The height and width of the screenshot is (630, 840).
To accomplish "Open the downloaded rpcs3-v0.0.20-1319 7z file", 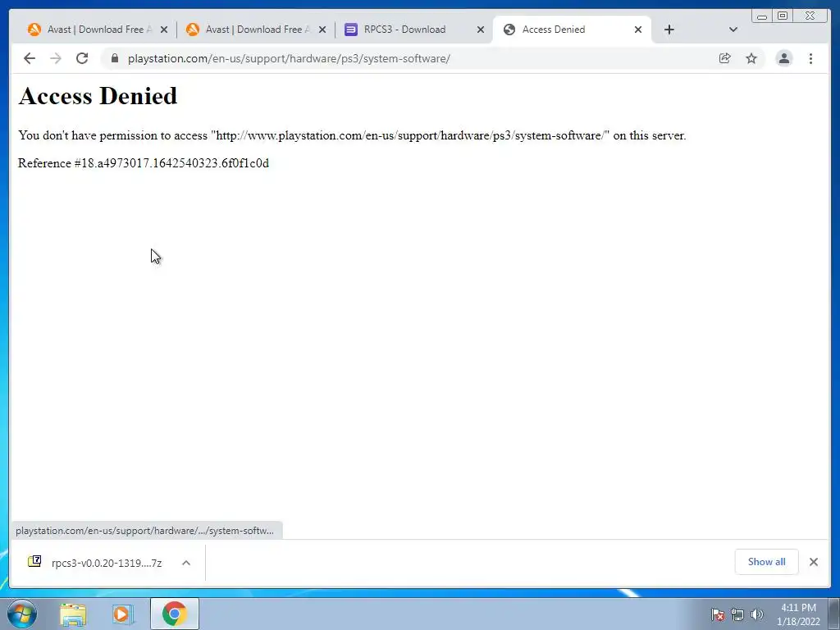I will coord(106,563).
